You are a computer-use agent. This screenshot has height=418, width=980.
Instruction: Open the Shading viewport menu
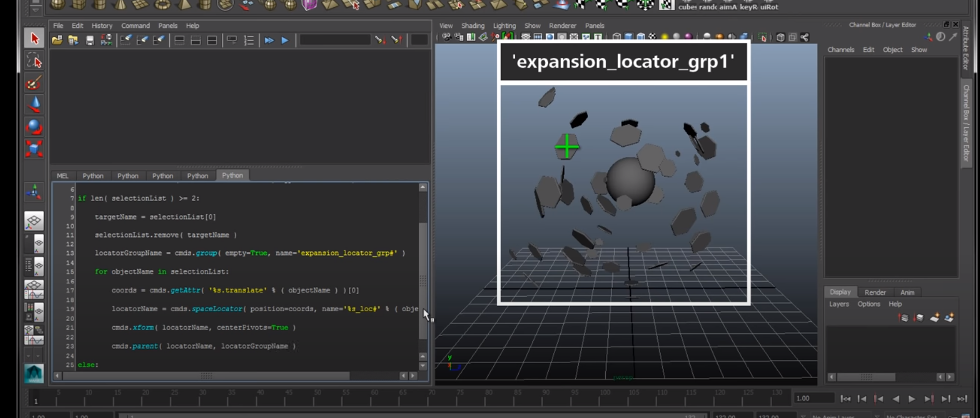tap(473, 25)
